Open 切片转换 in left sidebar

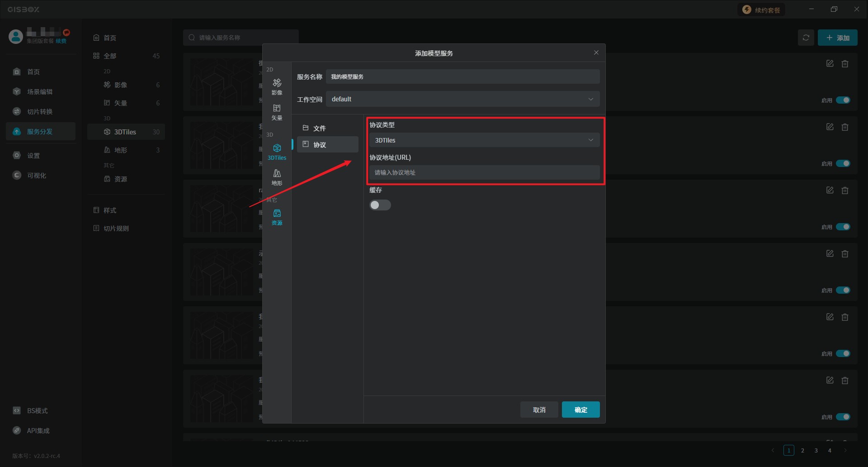pyautogui.click(x=40, y=112)
